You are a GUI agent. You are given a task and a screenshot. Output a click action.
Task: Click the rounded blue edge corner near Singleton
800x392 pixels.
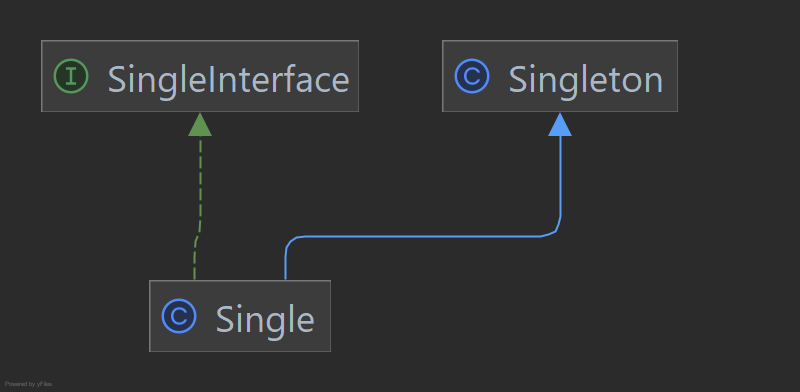(554, 230)
